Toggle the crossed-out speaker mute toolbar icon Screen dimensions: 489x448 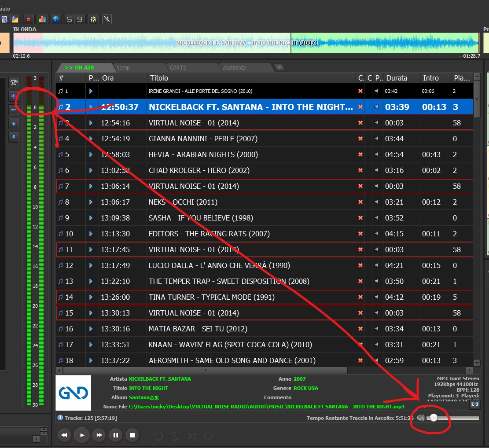coord(107,19)
